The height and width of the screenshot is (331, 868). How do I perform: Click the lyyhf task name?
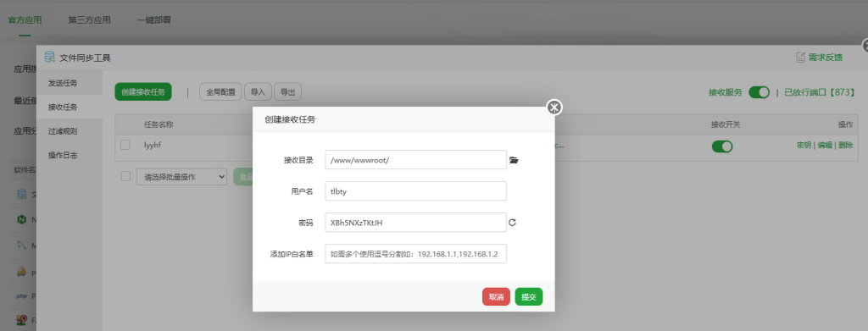click(153, 145)
